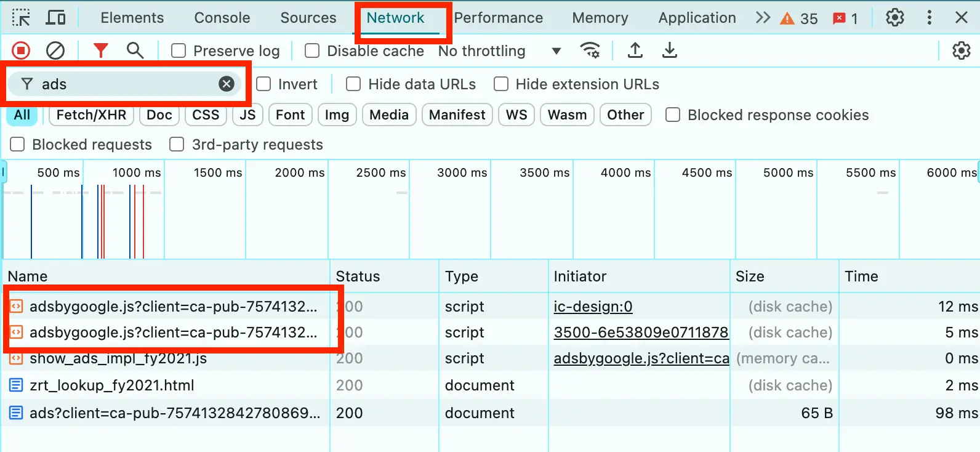Check 3rd-party requests
This screenshot has width=980, height=452.
[x=177, y=144]
